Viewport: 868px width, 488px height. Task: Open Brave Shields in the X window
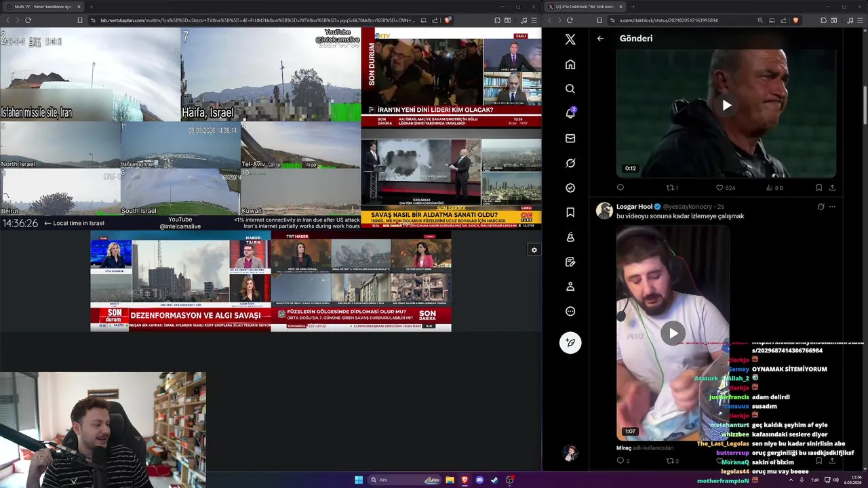click(x=795, y=20)
